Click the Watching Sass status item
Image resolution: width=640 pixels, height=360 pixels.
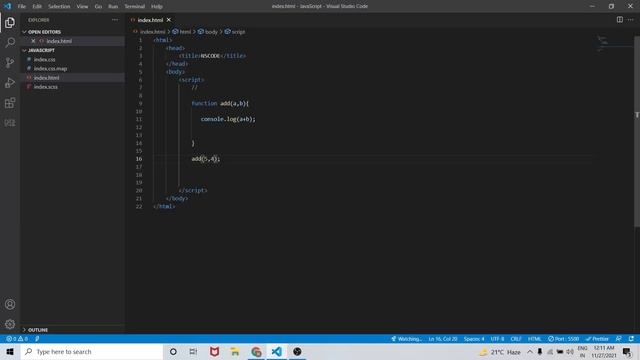pos(406,339)
